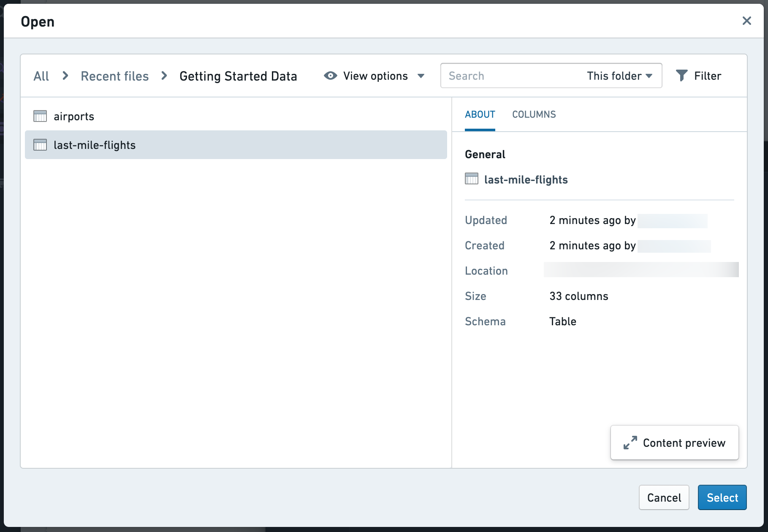Screen dimensions: 768x532
Task: Click the Getting Started Data breadcrumb
Action: [x=238, y=76]
